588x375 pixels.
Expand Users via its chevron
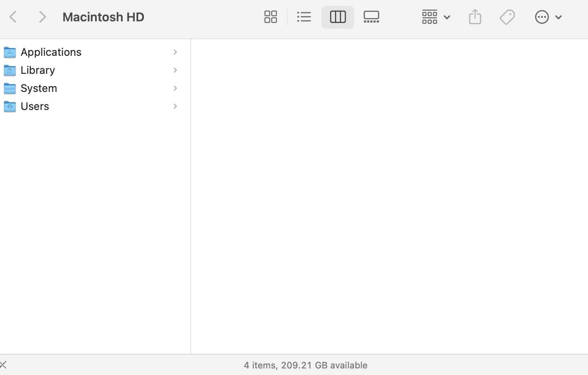point(175,106)
